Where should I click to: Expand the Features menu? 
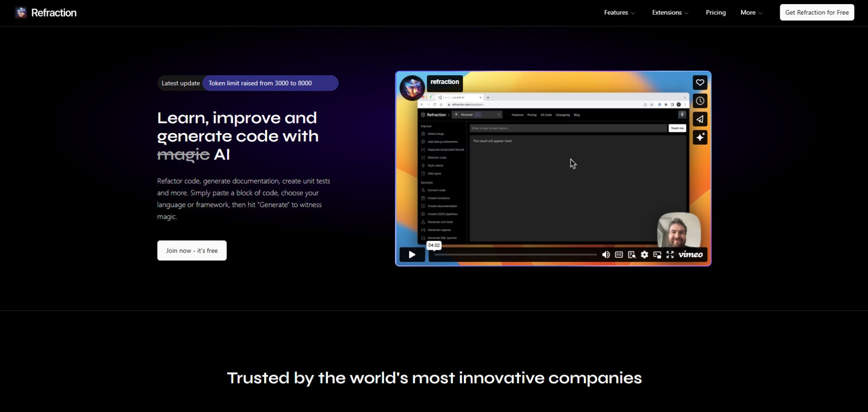pyautogui.click(x=619, y=13)
